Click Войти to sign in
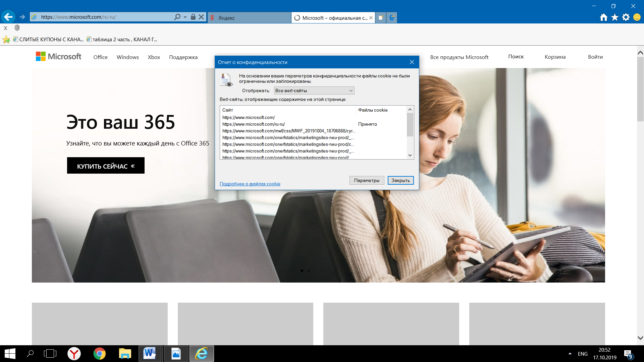 (x=595, y=57)
